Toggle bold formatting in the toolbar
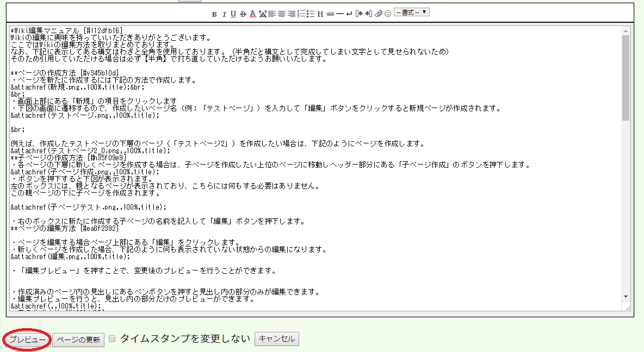644x352 pixels. point(214,14)
